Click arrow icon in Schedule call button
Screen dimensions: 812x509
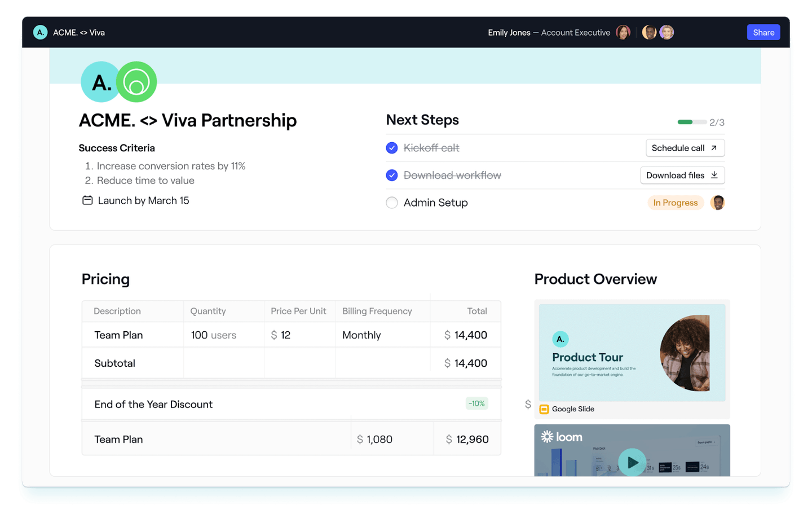pos(714,148)
